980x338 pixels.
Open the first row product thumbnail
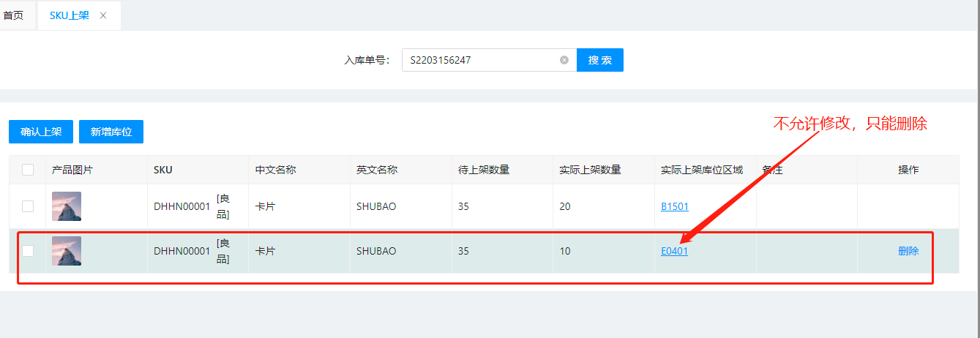click(67, 206)
